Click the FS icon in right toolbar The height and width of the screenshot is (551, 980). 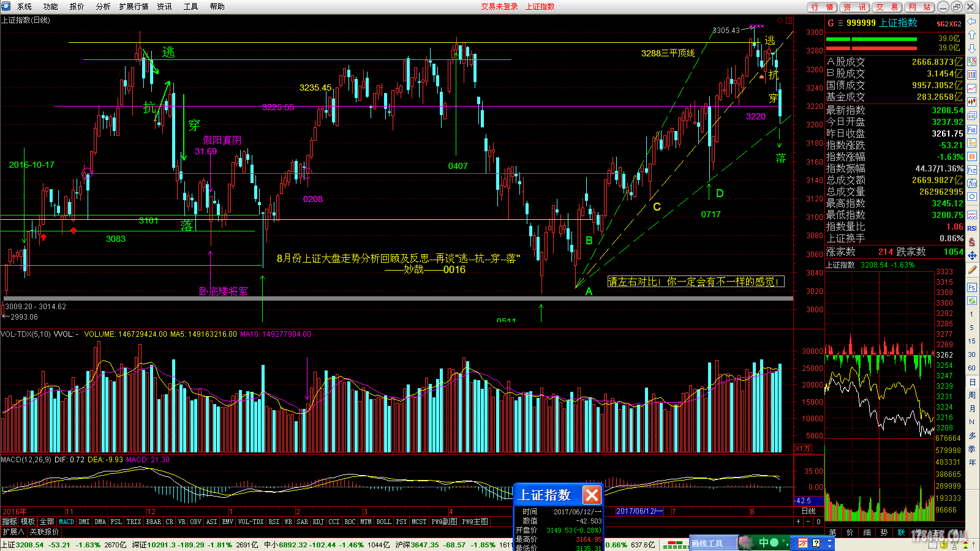tap(972, 287)
